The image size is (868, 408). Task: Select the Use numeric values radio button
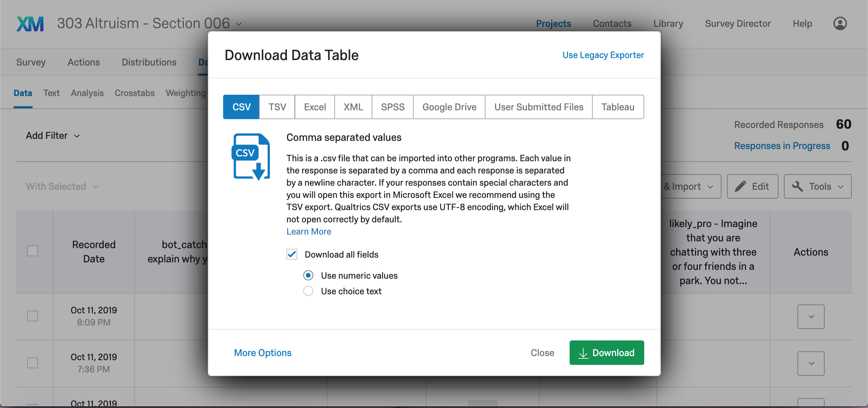[309, 275]
